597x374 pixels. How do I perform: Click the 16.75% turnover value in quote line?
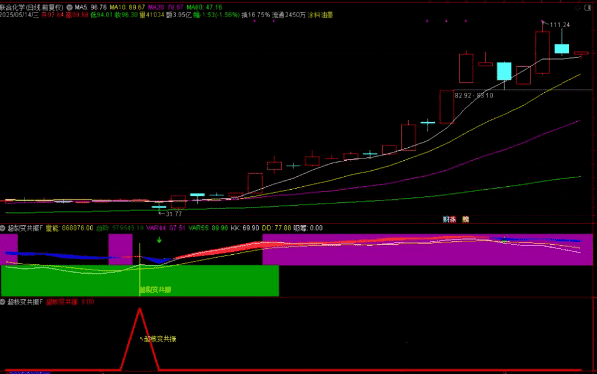coord(256,15)
